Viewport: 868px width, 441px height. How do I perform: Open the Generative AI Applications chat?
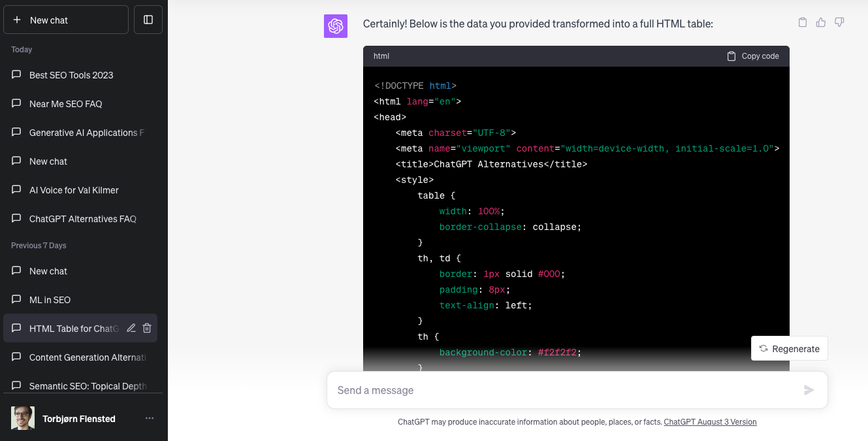click(x=80, y=133)
